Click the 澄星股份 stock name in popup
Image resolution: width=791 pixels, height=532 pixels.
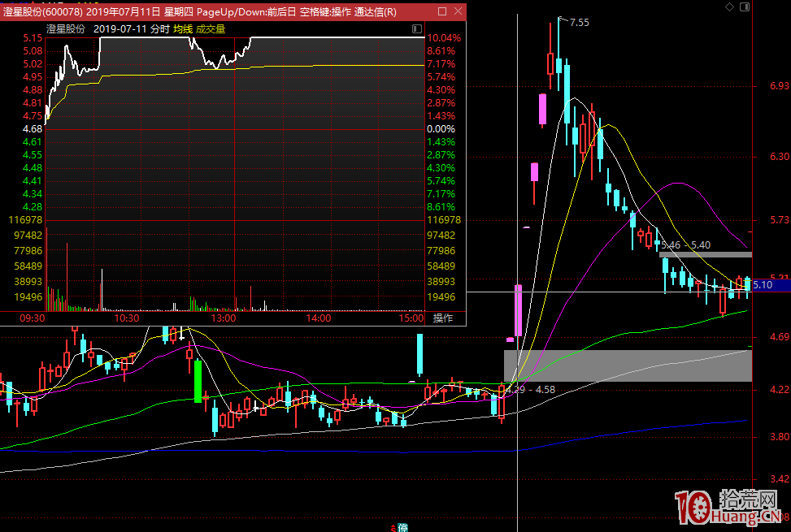coord(66,28)
